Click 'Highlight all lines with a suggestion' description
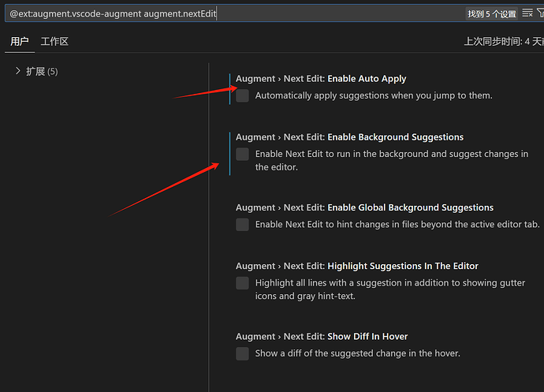544x392 pixels. (390, 289)
